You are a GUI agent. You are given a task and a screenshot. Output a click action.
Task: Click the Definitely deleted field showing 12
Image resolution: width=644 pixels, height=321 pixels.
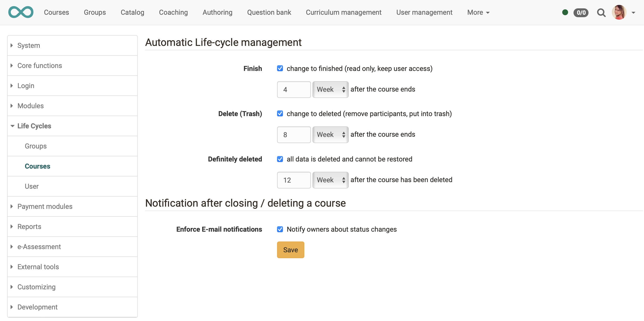click(294, 180)
